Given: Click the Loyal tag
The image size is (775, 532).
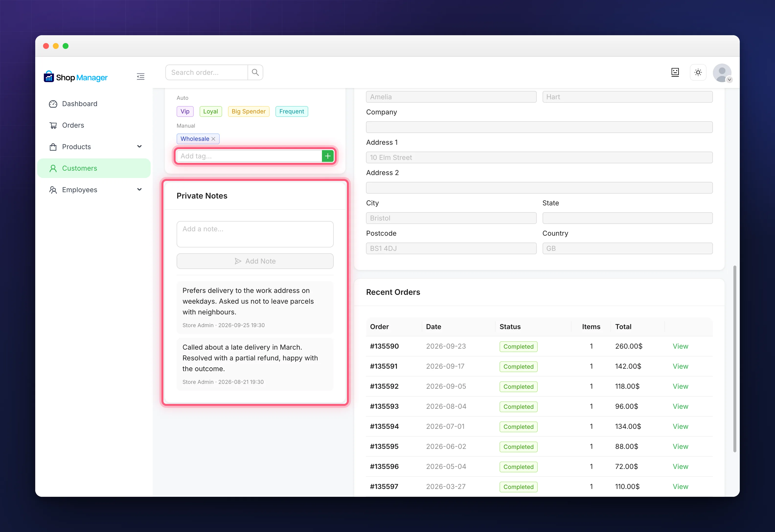Looking at the screenshot, I should tap(210, 111).
